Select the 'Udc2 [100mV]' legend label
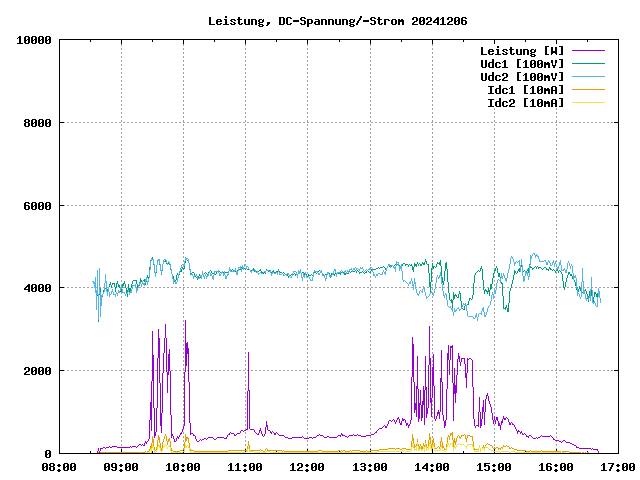This screenshot has width=640, height=480. [521, 77]
